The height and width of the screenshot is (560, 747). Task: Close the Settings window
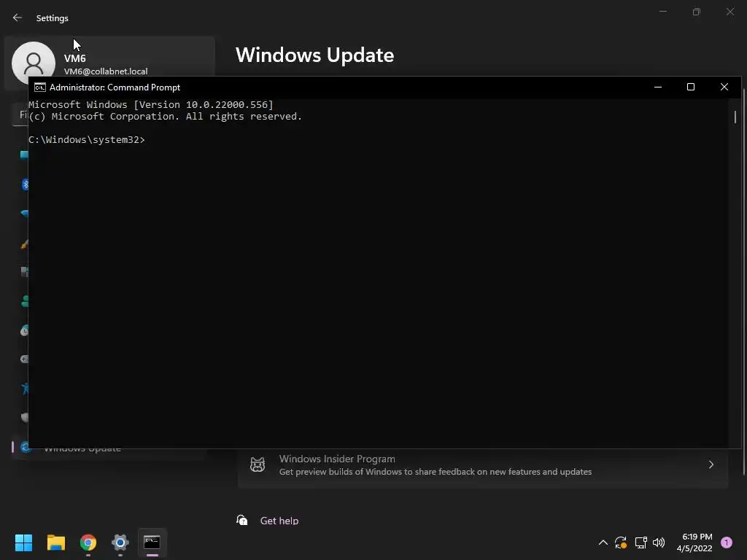tap(729, 12)
